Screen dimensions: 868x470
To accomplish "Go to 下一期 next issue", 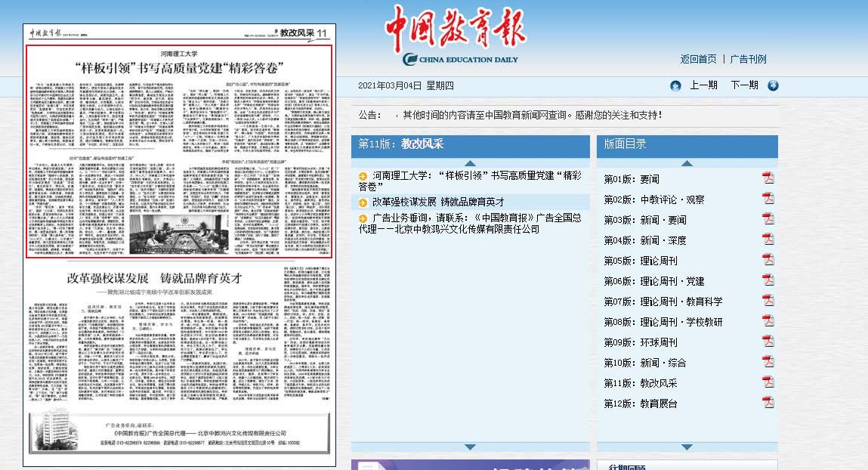I will click(x=745, y=85).
